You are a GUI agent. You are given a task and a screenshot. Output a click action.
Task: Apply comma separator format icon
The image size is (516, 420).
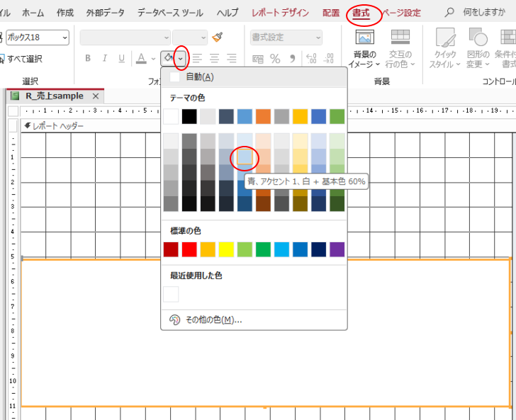tap(292, 59)
